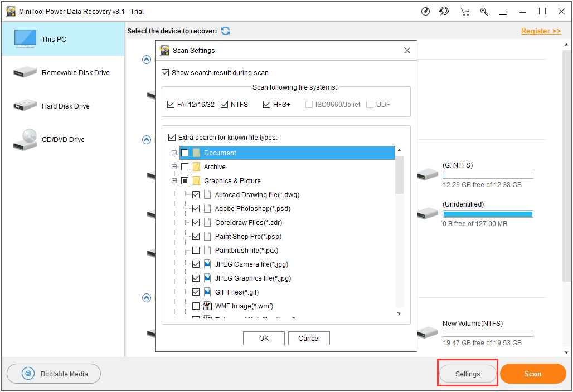Click the Scan Settings dialog app icon

coord(165,50)
